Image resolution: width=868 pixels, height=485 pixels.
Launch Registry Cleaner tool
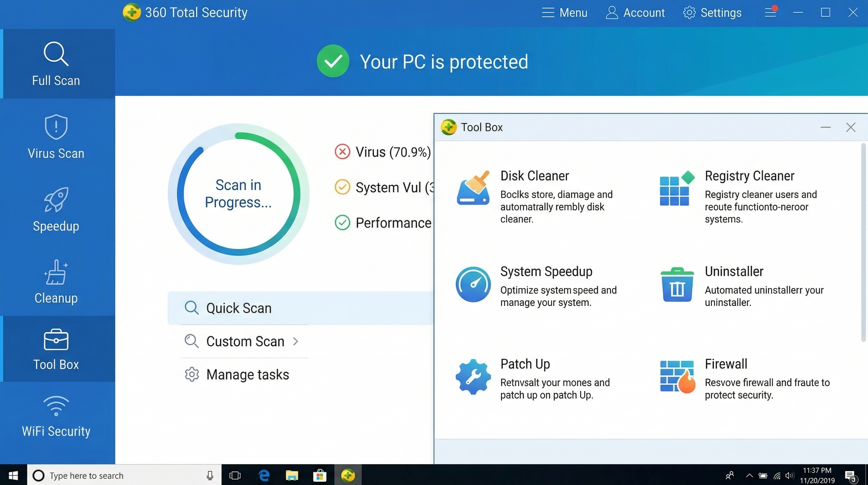click(749, 176)
